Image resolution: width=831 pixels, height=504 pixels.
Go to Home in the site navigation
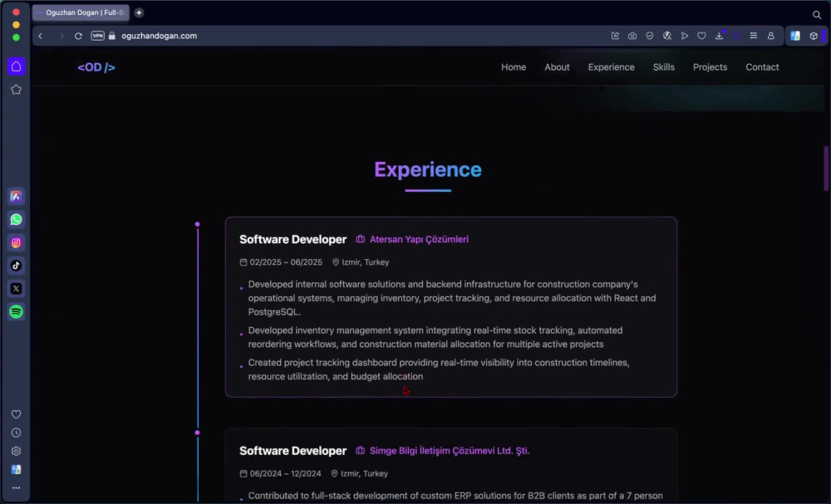514,67
